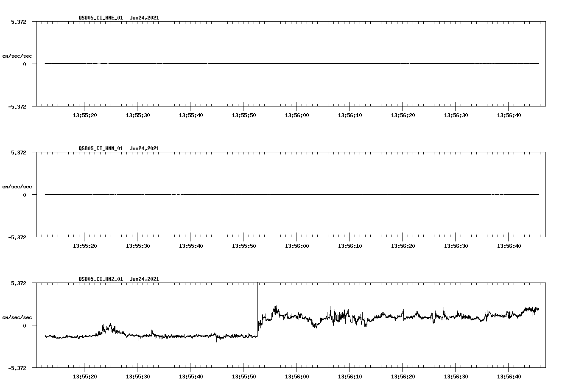Click the Jun24,2021 date beside the HNE title
This screenshot has height=392, width=576.
click(x=145, y=18)
